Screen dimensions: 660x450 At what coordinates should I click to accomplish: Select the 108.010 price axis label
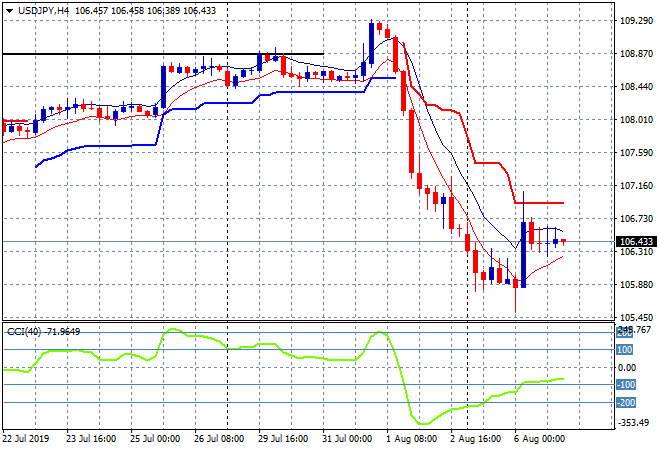pyautogui.click(x=636, y=120)
